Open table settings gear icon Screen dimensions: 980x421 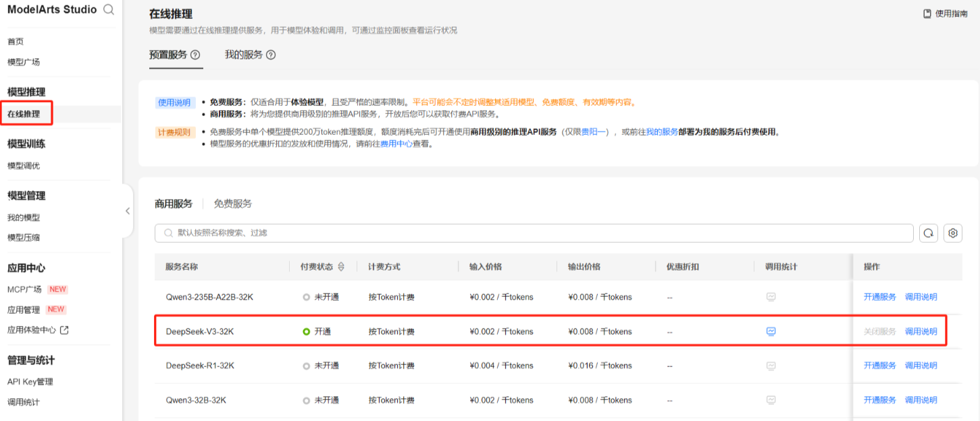[953, 233]
